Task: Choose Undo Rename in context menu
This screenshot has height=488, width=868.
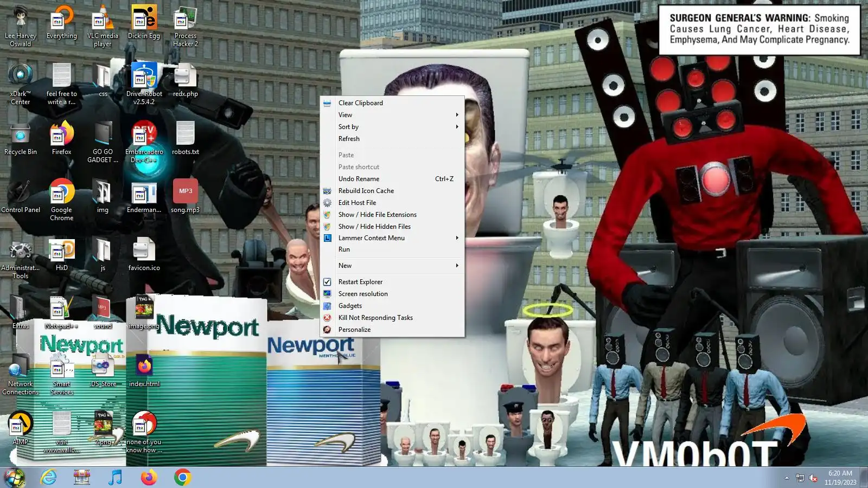Action: [392, 179]
